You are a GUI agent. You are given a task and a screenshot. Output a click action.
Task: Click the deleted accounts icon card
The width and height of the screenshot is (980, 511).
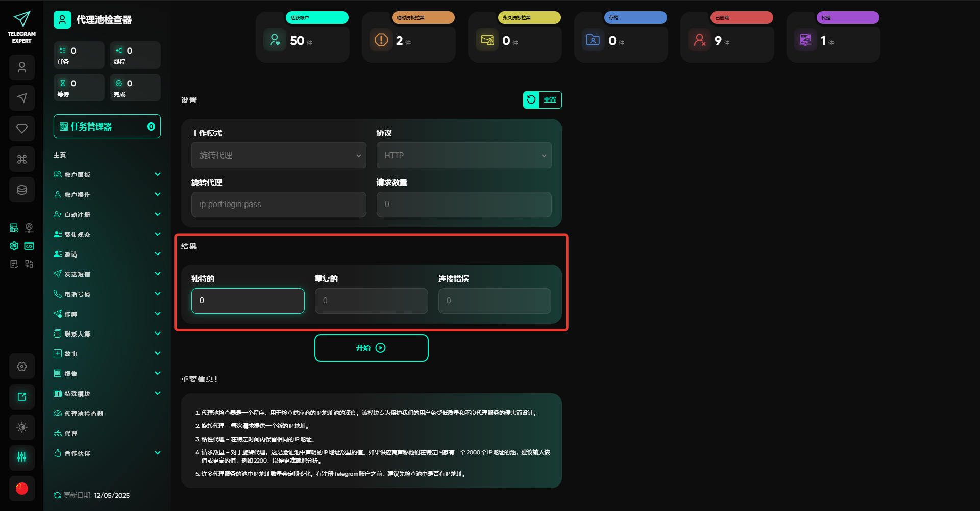point(699,40)
